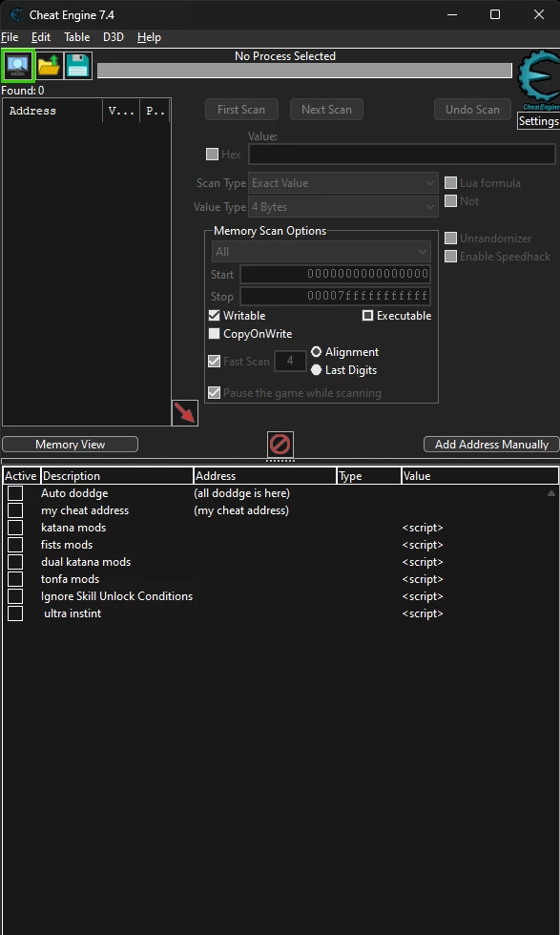Open the memory region All dropdown

pyautogui.click(x=321, y=252)
